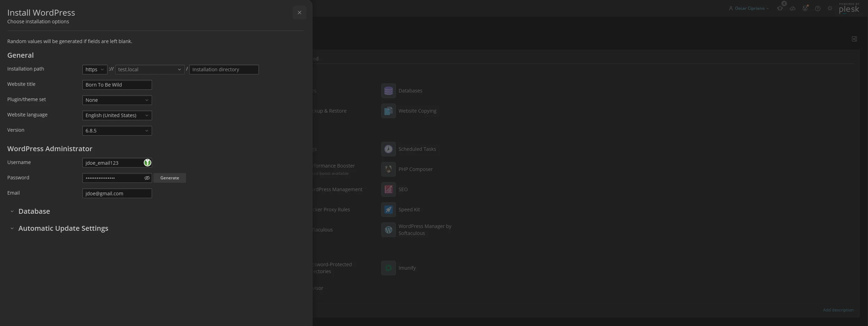Click Databases link text
Image resolution: width=868 pixels, height=326 pixels.
coord(410,91)
